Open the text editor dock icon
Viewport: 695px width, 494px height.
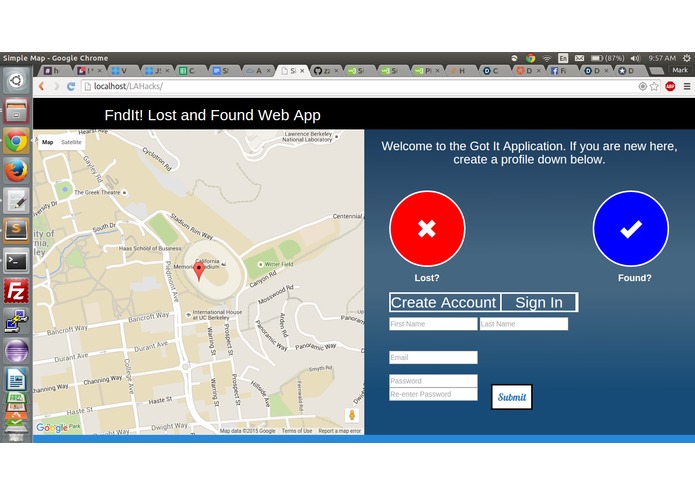point(16,201)
